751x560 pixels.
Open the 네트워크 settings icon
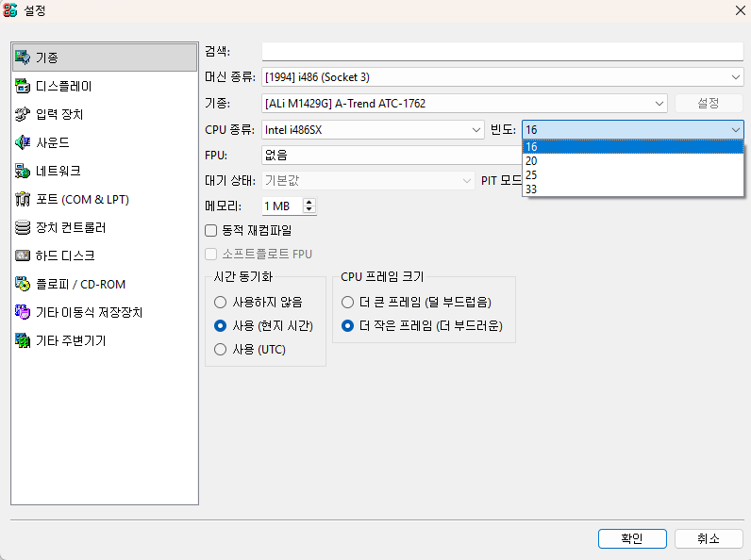point(23,171)
